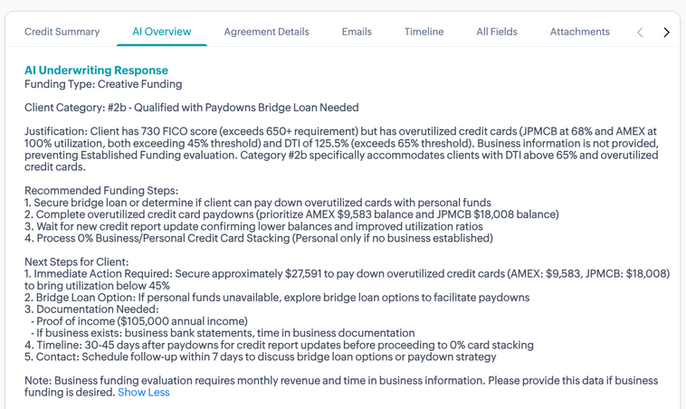View the All Fields tab
The width and height of the screenshot is (686, 409).
coord(497,32)
